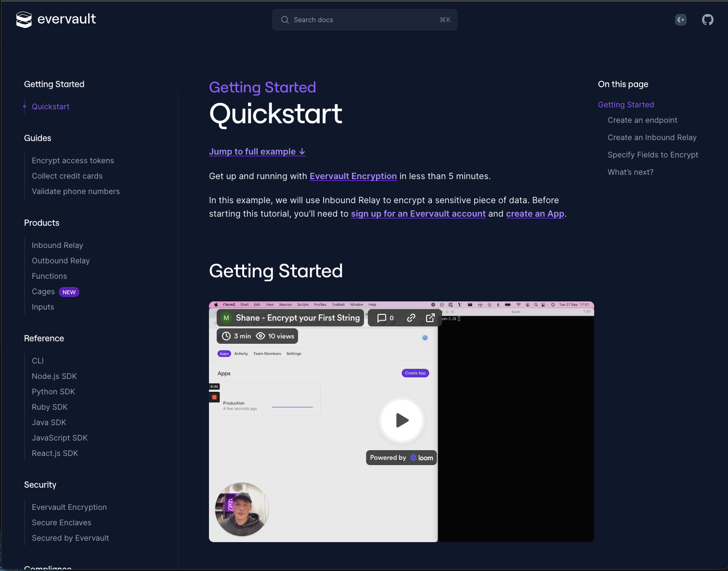Open the GitHub repository icon
The width and height of the screenshot is (728, 571).
[x=707, y=20]
